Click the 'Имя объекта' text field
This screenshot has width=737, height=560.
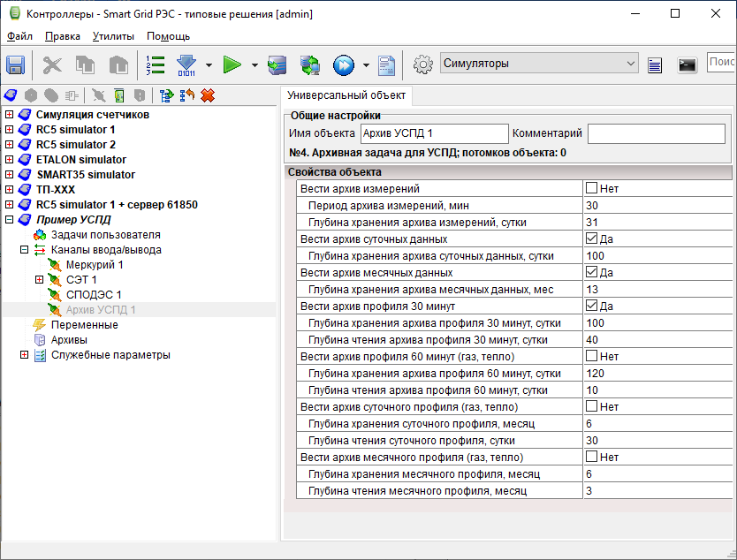click(434, 133)
